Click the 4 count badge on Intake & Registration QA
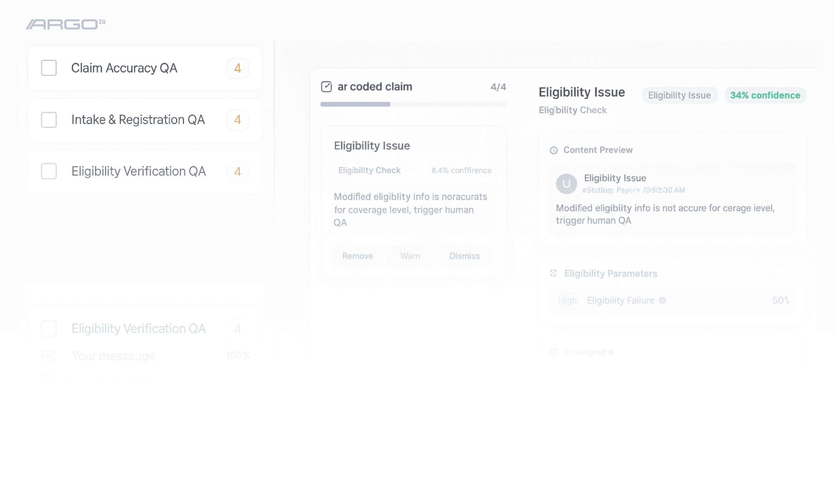 (x=237, y=120)
